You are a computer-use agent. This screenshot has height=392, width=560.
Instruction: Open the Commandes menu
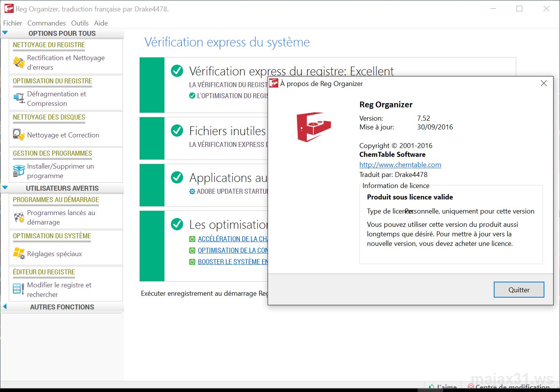(x=46, y=23)
